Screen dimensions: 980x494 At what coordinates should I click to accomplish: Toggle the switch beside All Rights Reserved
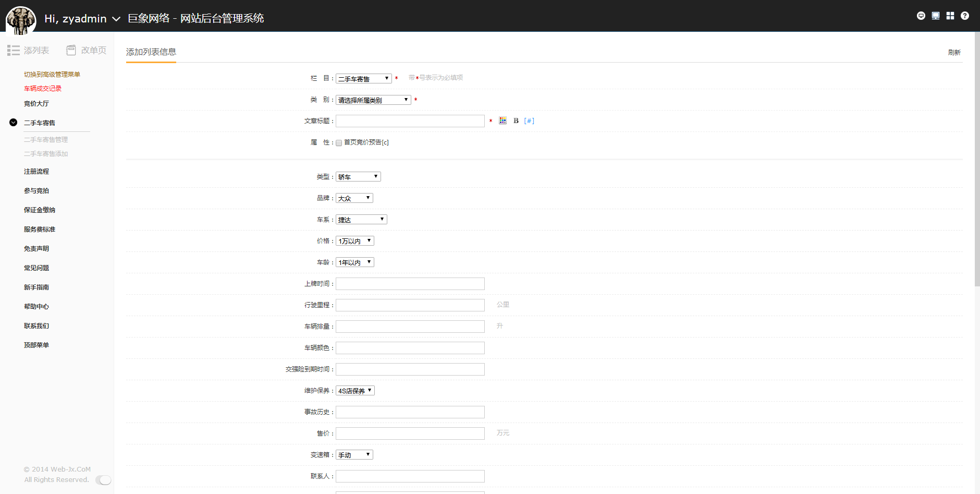(x=103, y=480)
